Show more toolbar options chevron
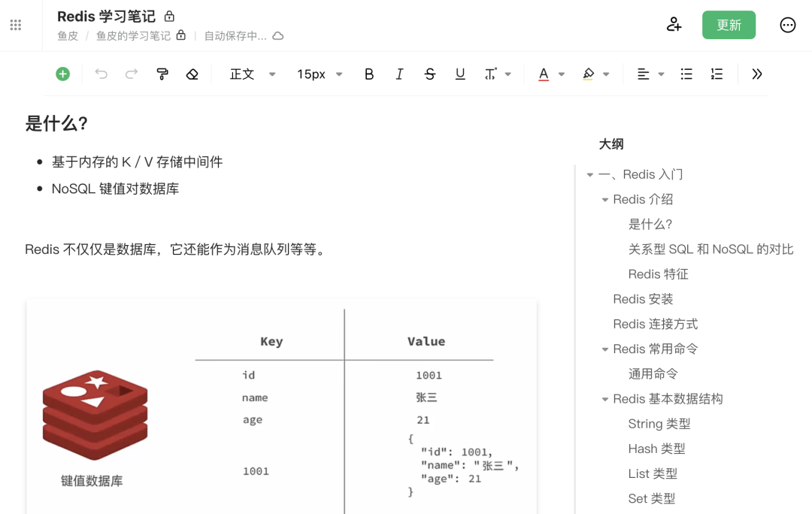The height and width of the screenshot is (514, 812). pos(757,74)
